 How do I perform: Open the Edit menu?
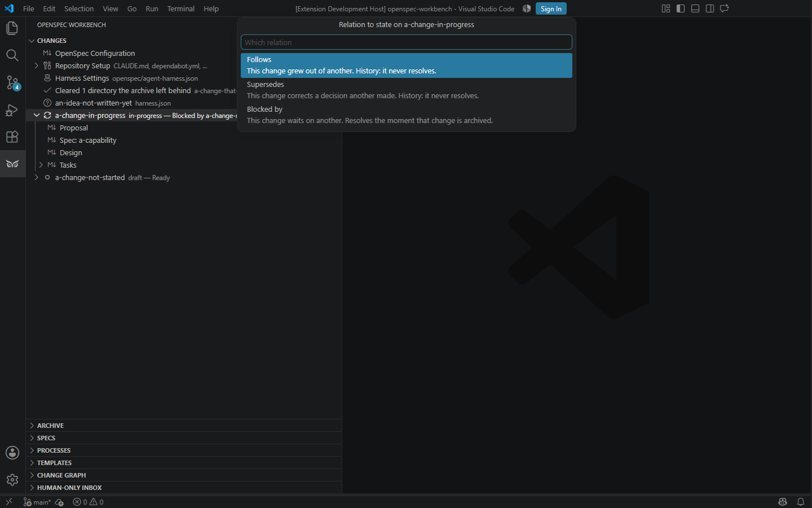click(x=49, y=8)
